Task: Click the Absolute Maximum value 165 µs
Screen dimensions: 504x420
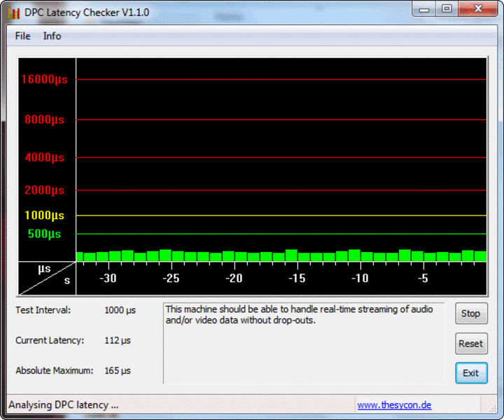Action: point(118,370)
